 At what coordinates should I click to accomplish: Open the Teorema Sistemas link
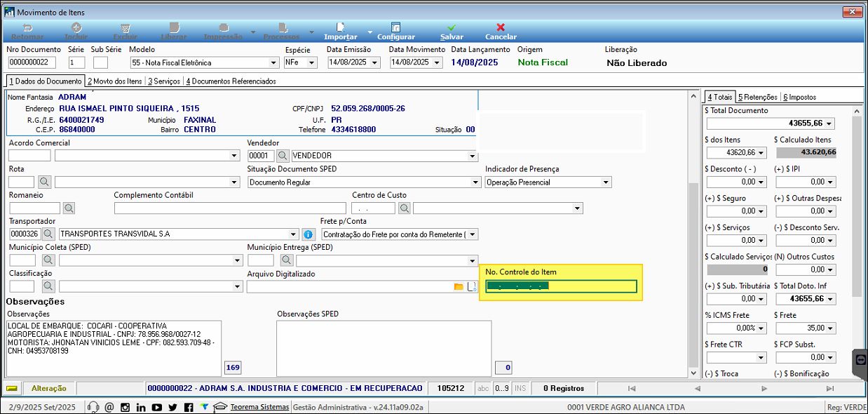coord(259,407)
